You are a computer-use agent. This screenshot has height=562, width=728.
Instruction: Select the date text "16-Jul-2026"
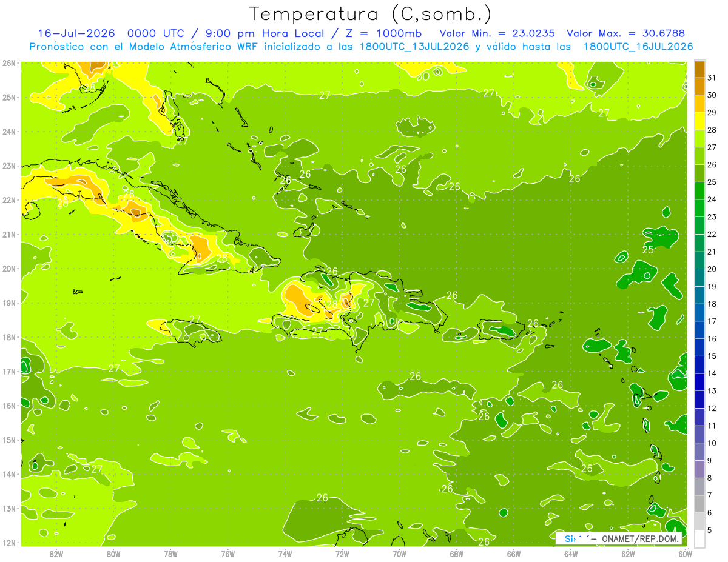pos(76,33)
